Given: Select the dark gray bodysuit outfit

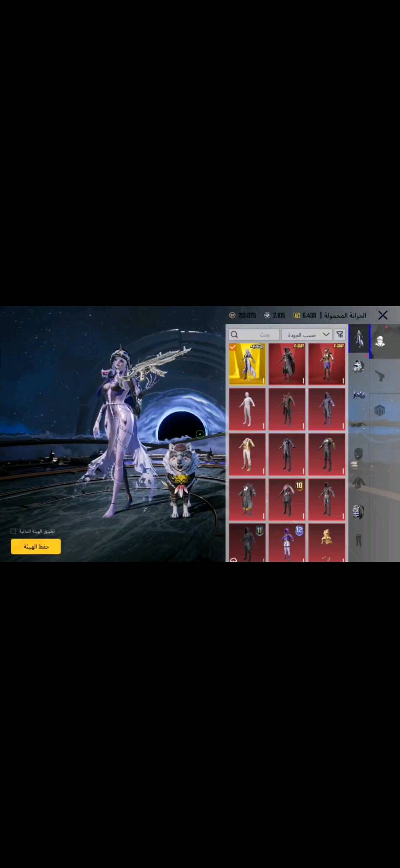Looking at the screenshot, I should click(287, 454).
